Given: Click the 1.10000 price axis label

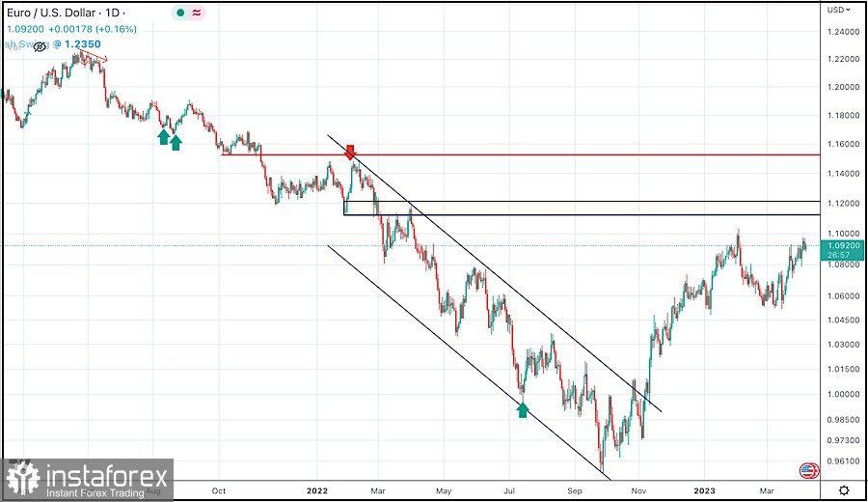Looking at the screenshot, I should pos(843,234).
